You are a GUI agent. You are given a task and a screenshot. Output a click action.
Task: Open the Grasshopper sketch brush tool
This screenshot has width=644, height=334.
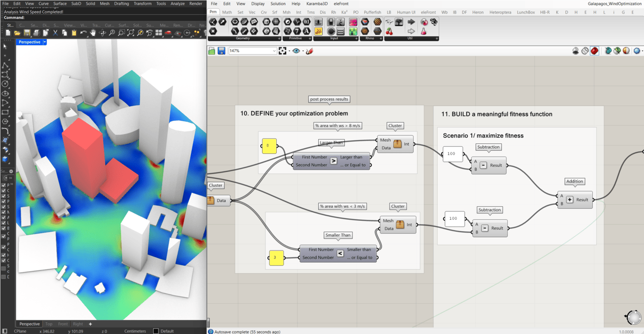310,51
